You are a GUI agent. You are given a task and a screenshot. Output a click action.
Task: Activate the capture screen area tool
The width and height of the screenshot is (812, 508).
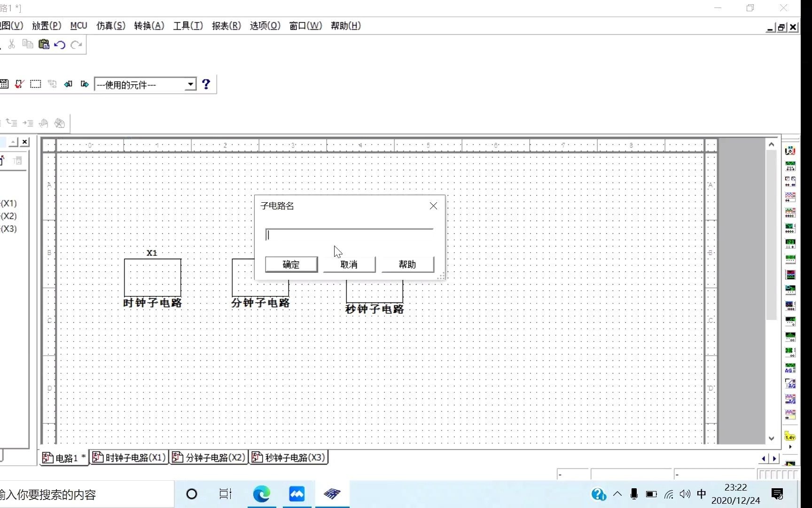pyautogui.click(x=36, y=84)
